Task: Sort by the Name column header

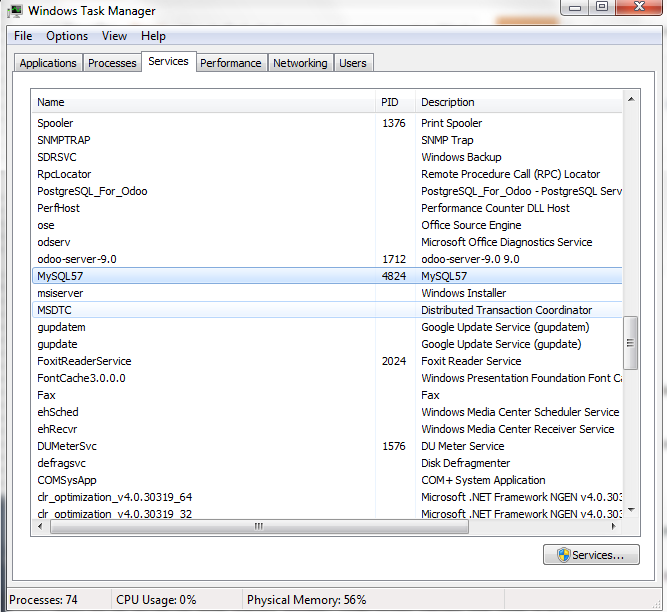Action: pyautogui.click(x=204, y=102)
